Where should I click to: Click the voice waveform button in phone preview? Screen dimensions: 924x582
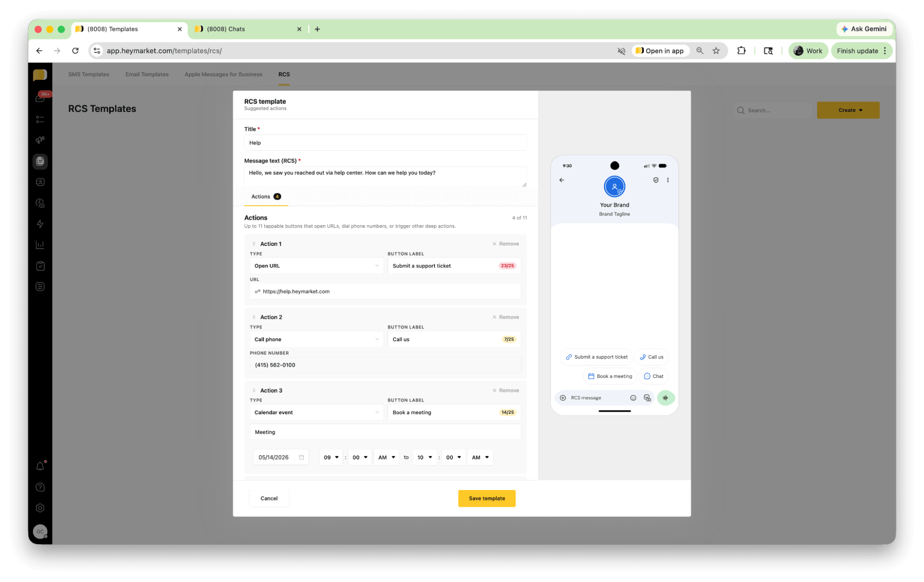665,398
